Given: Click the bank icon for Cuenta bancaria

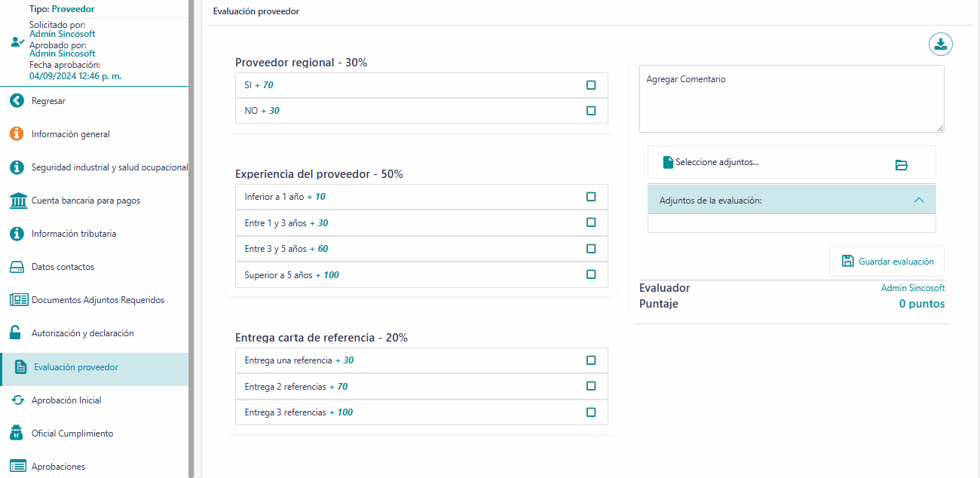Looking at the screenshot, I should 18,201.
